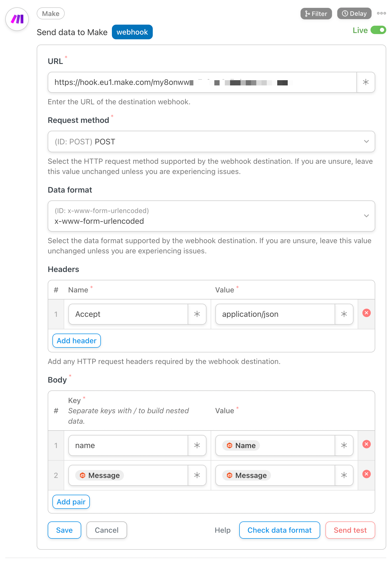This screenshot has height=561, width=392.
Task: Click the 'Send data to Make' title text
Action: click(x=72, y=32)
